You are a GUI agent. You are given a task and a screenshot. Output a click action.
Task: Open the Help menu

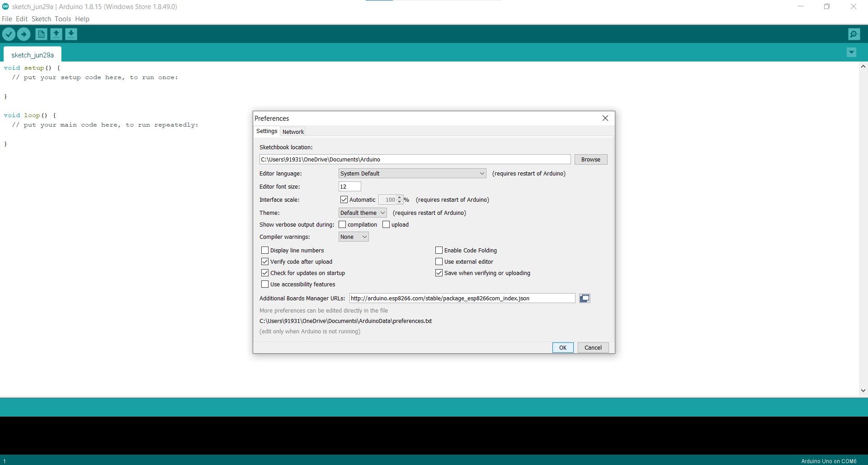point(82,19)
